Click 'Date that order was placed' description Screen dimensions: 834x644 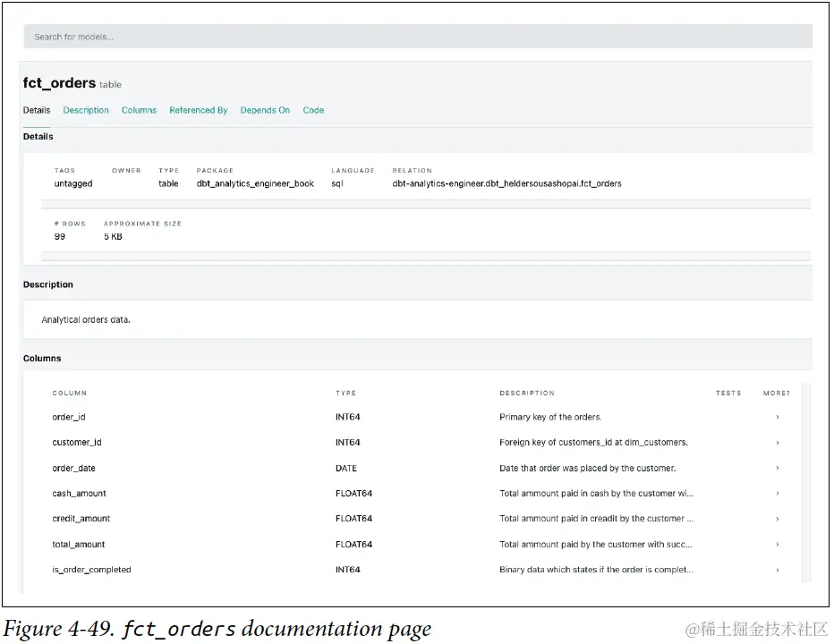pyautogui.click(x=588, y=468)
